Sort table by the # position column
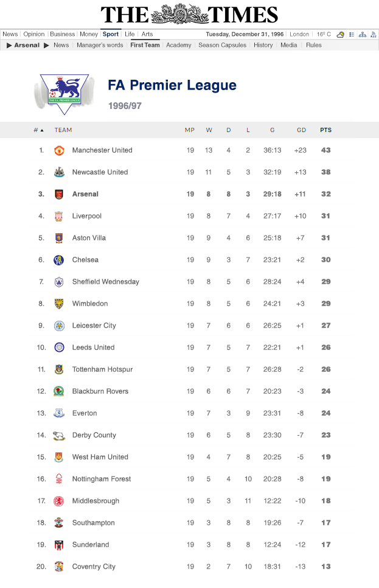Screen dimensions: 379x588 pos(38,130)
